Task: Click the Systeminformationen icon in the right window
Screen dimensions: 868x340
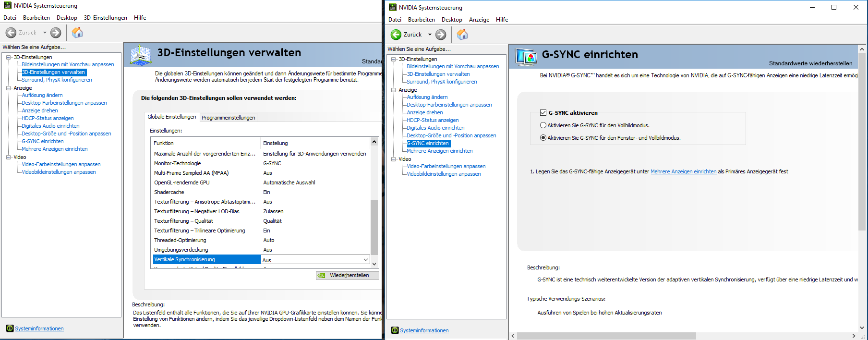Action: (x=395, y=330)
